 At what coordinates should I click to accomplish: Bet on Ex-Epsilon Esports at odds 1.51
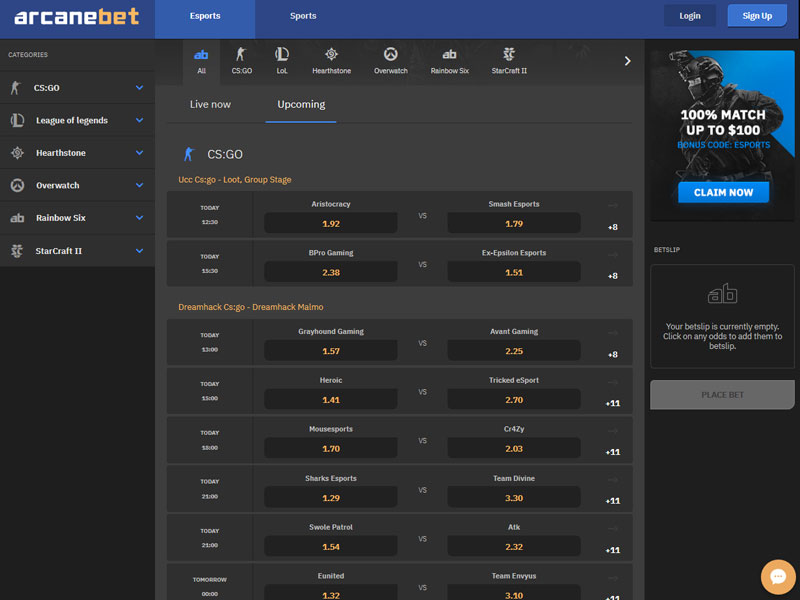pyautogui.click(x=514, y=272)
